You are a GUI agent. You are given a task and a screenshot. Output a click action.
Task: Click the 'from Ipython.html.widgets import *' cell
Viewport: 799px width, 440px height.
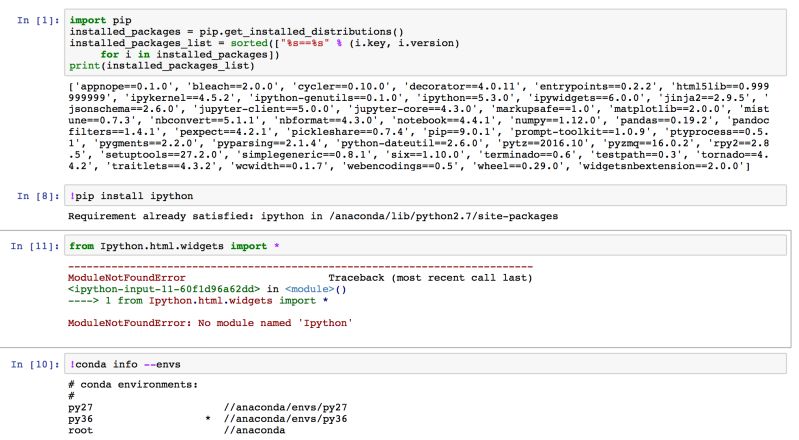point(425,246)
